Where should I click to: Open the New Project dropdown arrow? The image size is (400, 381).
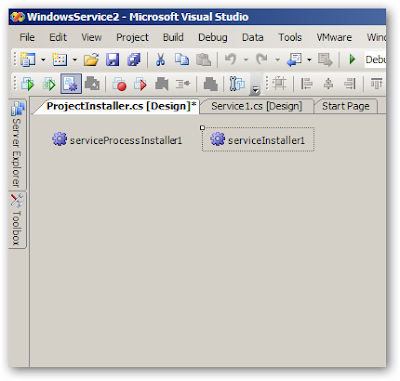click(43, 60)
